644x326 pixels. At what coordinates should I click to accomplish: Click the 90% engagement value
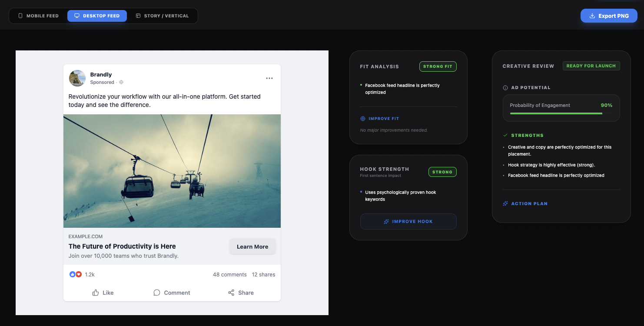coord(607,105)
